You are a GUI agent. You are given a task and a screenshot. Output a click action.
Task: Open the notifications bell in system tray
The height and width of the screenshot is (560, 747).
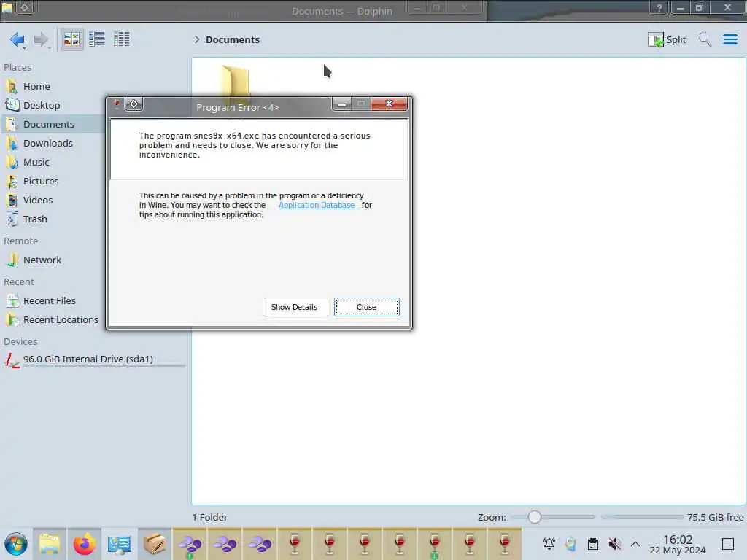click(549, 544)
